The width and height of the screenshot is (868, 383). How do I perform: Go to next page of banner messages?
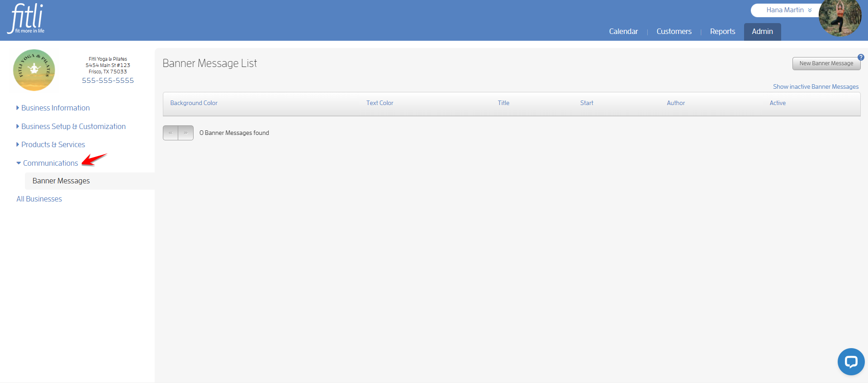[x=186, y=133]
